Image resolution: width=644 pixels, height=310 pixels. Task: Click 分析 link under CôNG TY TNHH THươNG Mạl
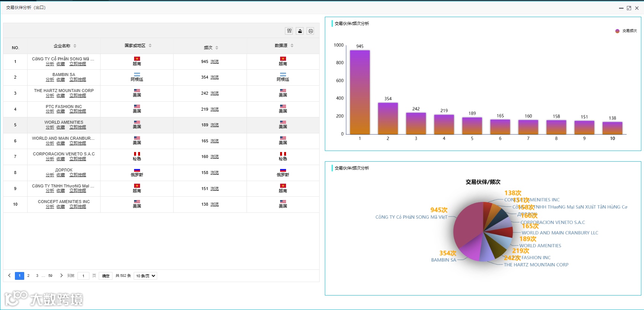tap(50, 191)
